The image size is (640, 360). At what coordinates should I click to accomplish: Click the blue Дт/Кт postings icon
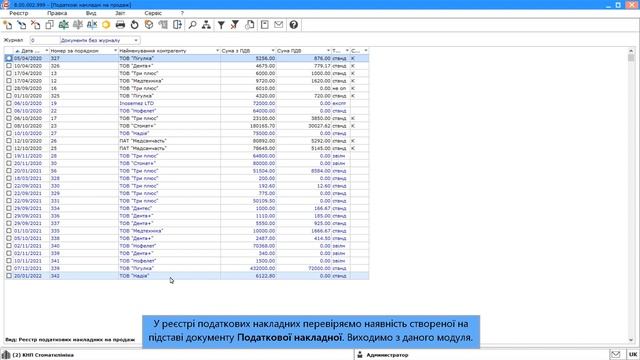pyautogui.click(x=92, y=25)
